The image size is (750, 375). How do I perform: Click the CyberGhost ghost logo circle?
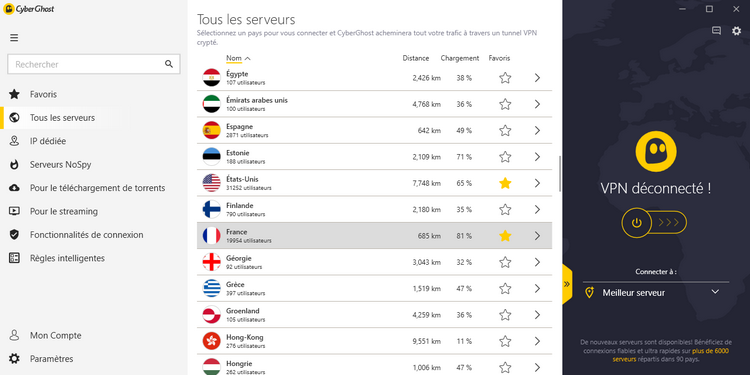pyautogui.click(x=655, y=151)
